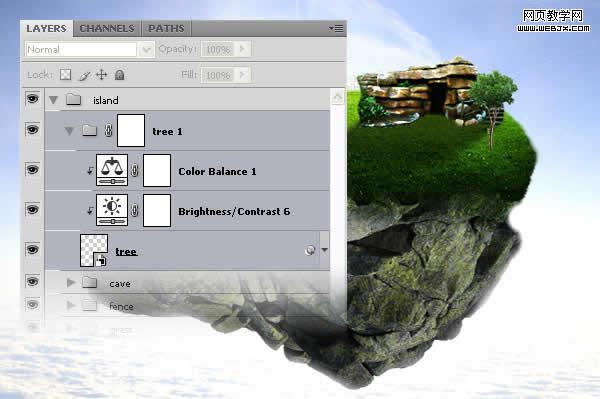This screenshot has height=399, width=600.
Task: Hide the Brightness/Contrast 6 layer eye
Action: pos(33,209)
